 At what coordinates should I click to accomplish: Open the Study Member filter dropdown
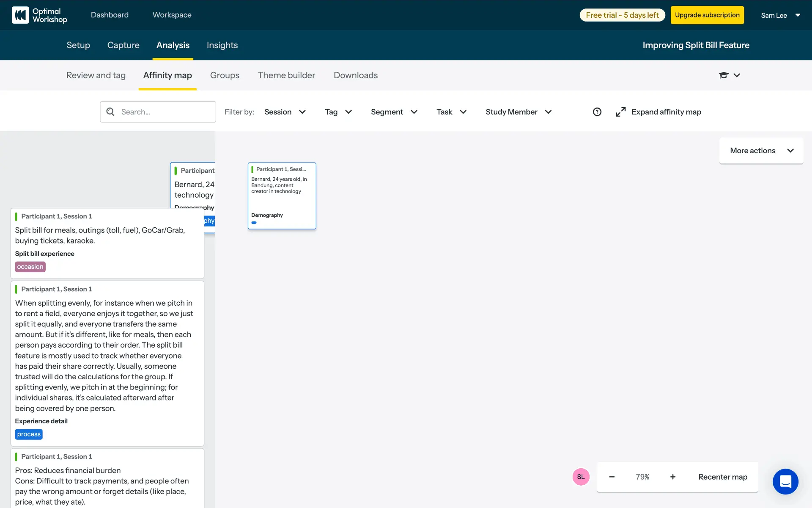(518, 112)
